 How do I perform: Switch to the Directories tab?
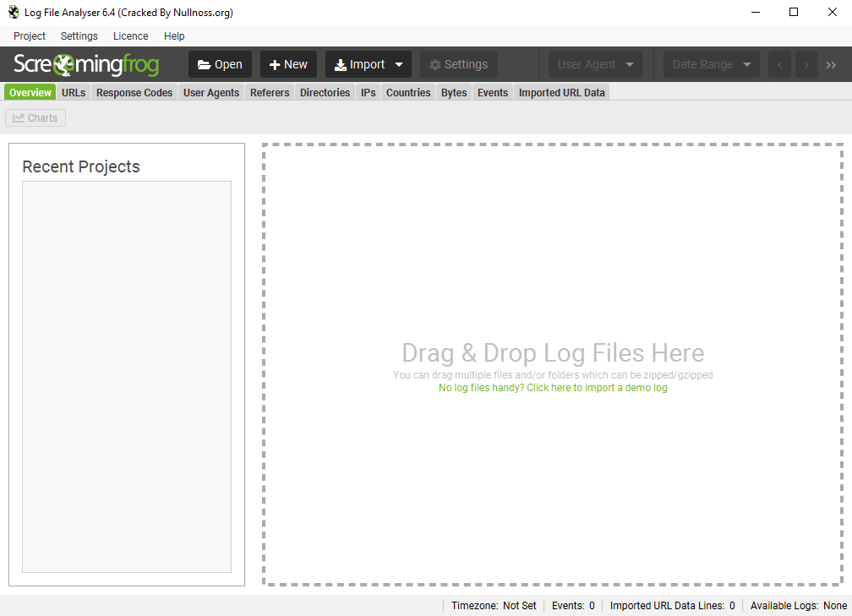[x=325, y=92]
